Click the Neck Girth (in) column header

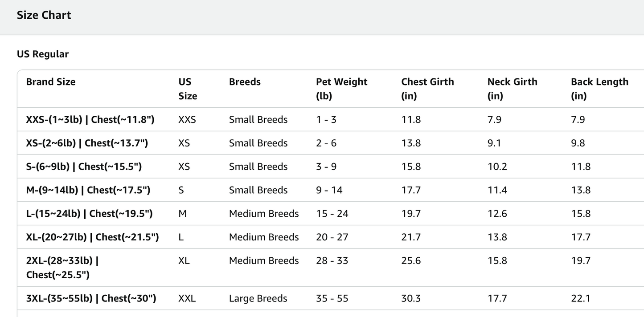click(x=513, y=89)
